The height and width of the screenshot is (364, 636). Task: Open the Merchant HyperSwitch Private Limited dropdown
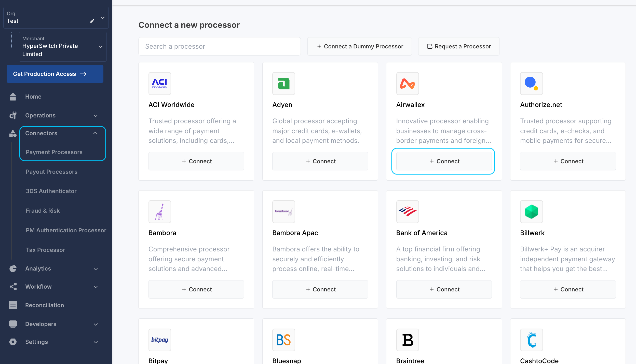click(101, 47)
